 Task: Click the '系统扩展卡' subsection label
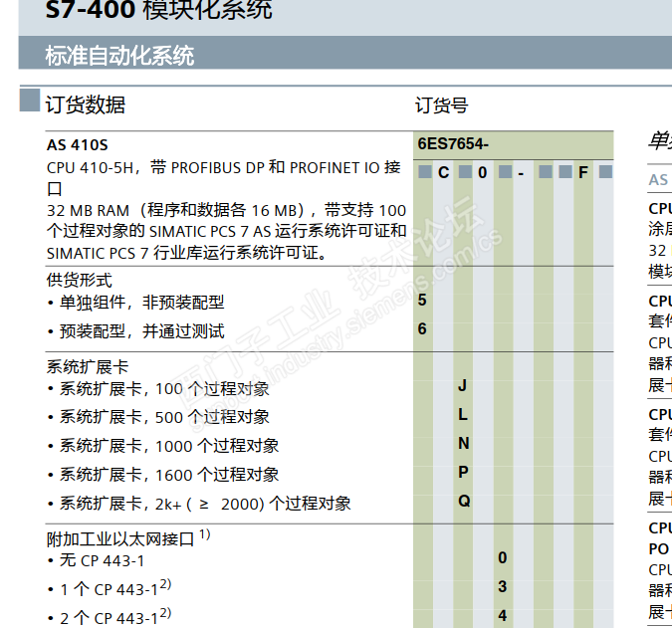click(x=88, y=367)
